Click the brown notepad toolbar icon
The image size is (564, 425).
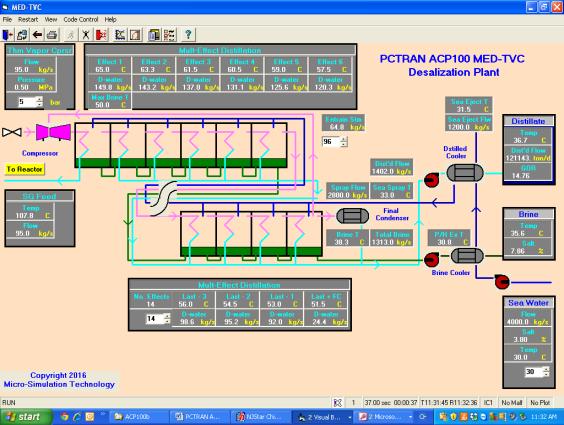tap(135, 35)
